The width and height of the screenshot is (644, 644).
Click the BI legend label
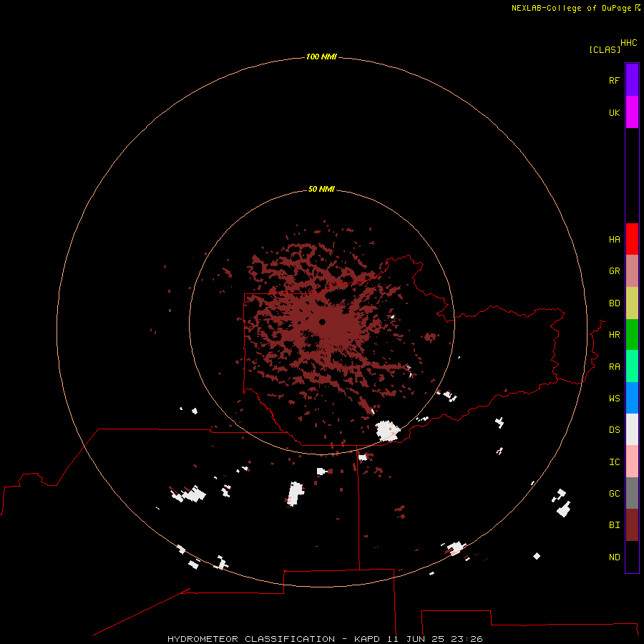(614, 525)
